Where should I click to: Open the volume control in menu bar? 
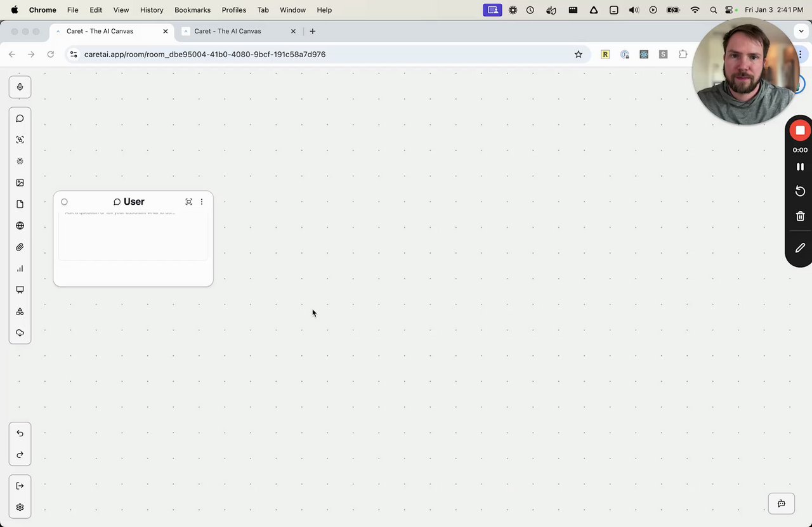click(x=634, y=10)
